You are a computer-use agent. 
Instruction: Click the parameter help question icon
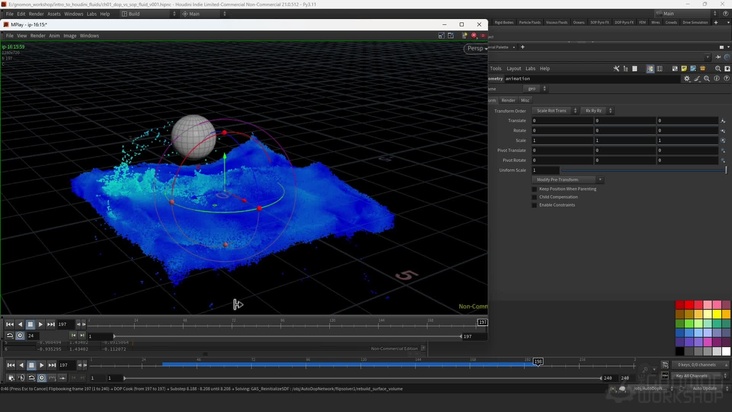pos(726,79)
